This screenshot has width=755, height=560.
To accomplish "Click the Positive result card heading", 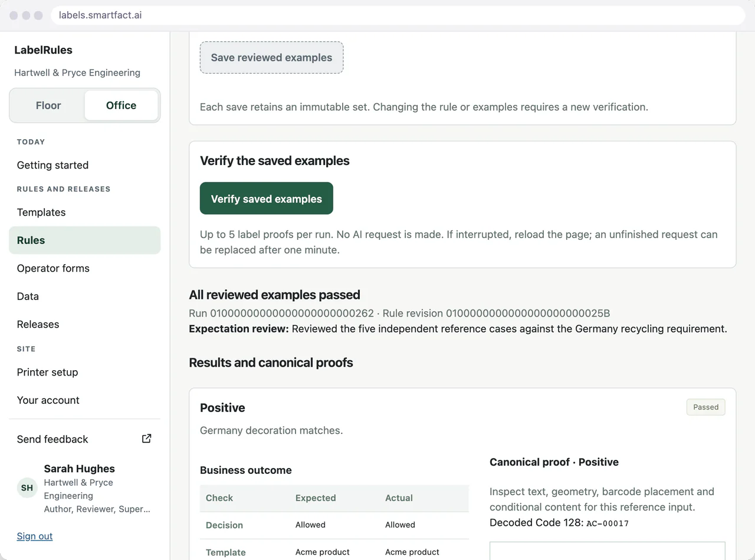I will tap(222, 408).
